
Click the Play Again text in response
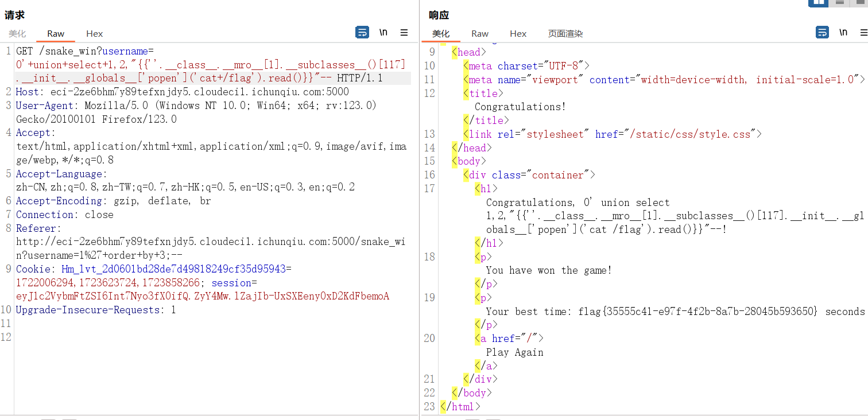[514, 352]
